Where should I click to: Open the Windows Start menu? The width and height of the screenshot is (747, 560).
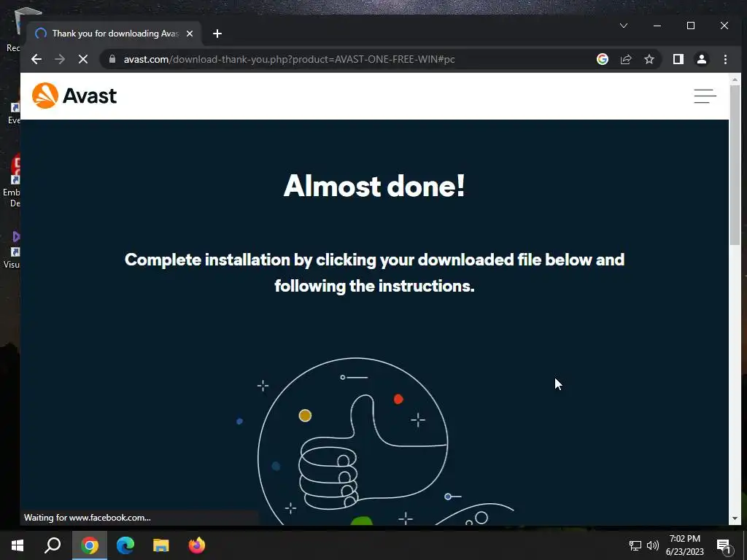click(x=18, y=545)
